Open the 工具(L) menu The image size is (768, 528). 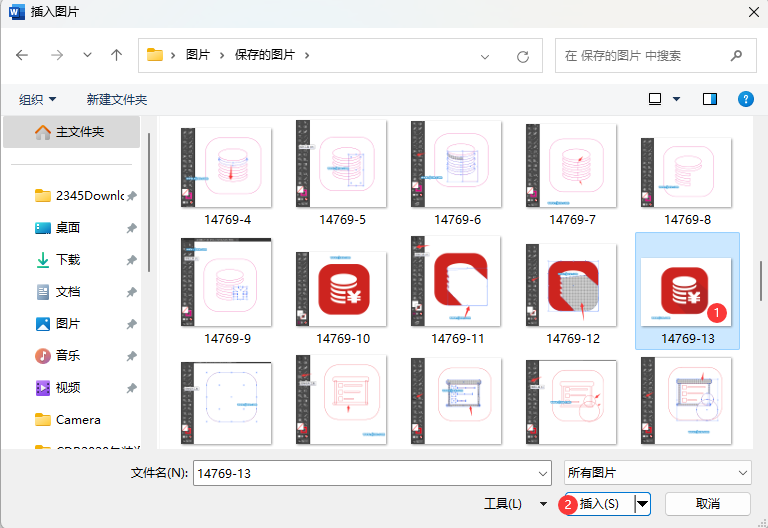pos(514,504)
